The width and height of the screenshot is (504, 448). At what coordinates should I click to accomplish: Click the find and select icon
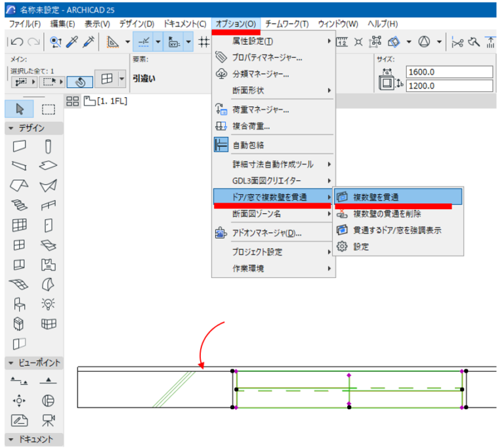pos(56,42)
